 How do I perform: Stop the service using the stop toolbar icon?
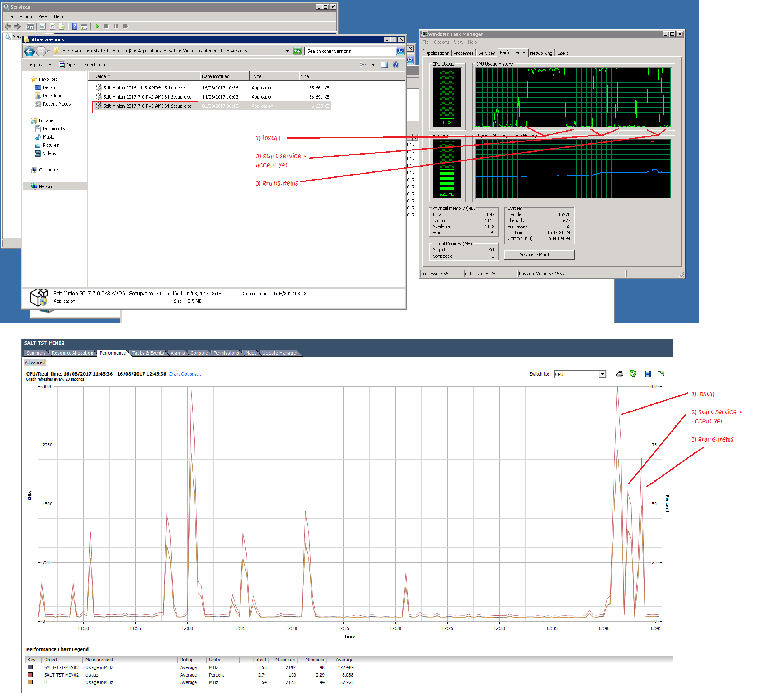click(106, 26)
